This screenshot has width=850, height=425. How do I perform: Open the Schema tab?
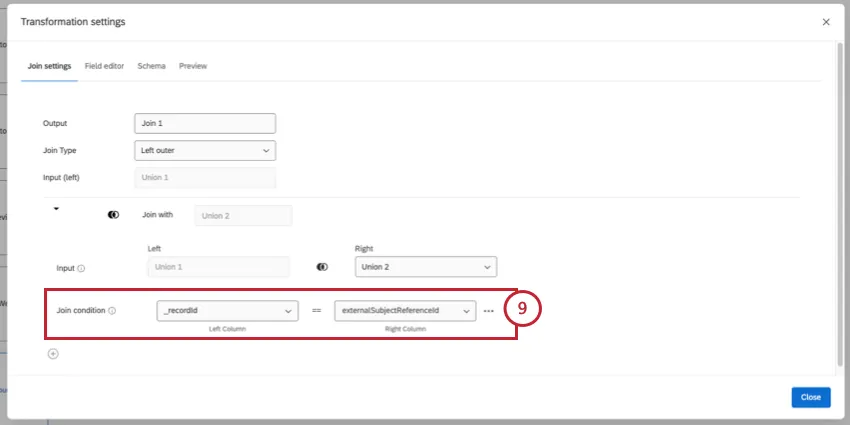(x=151, y=66)
